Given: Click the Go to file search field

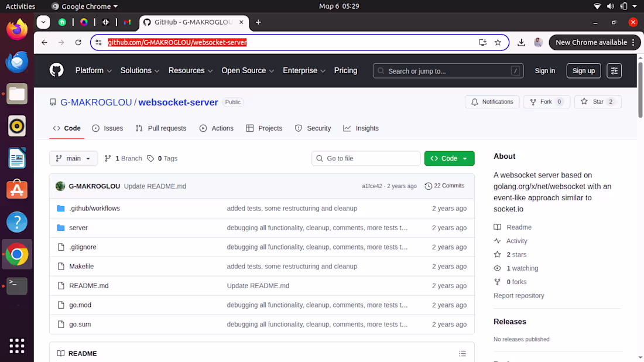Looking at the screenshot, I should [366, 158].
